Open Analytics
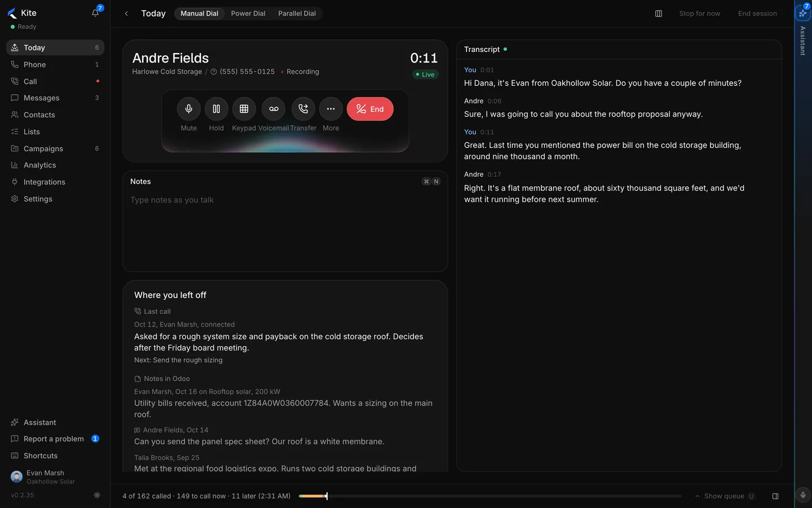 pos(55,165)
